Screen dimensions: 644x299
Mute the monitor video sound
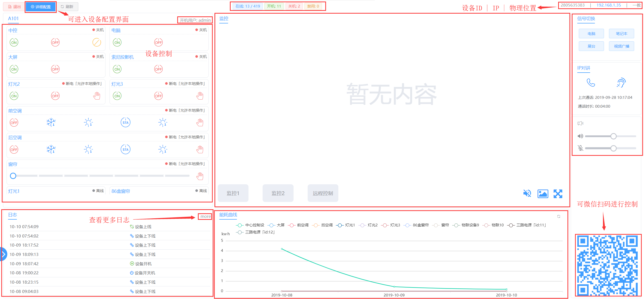click(x=527, y=193)
